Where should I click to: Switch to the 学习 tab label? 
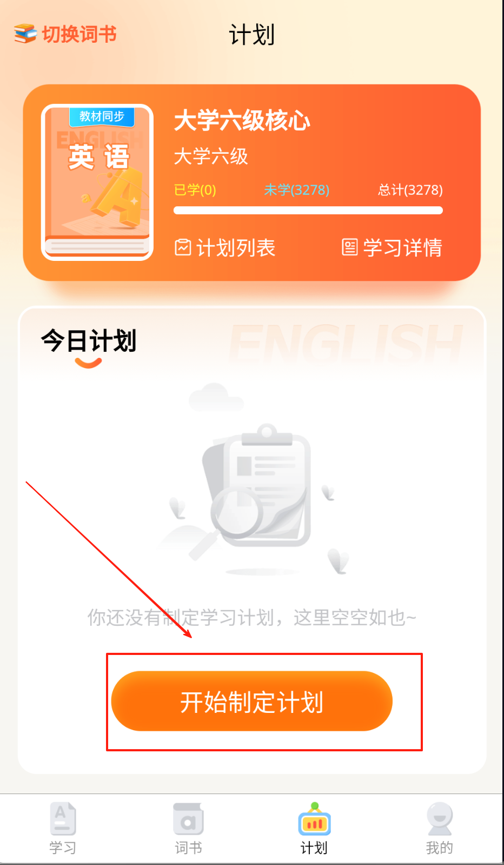(63, 848)
